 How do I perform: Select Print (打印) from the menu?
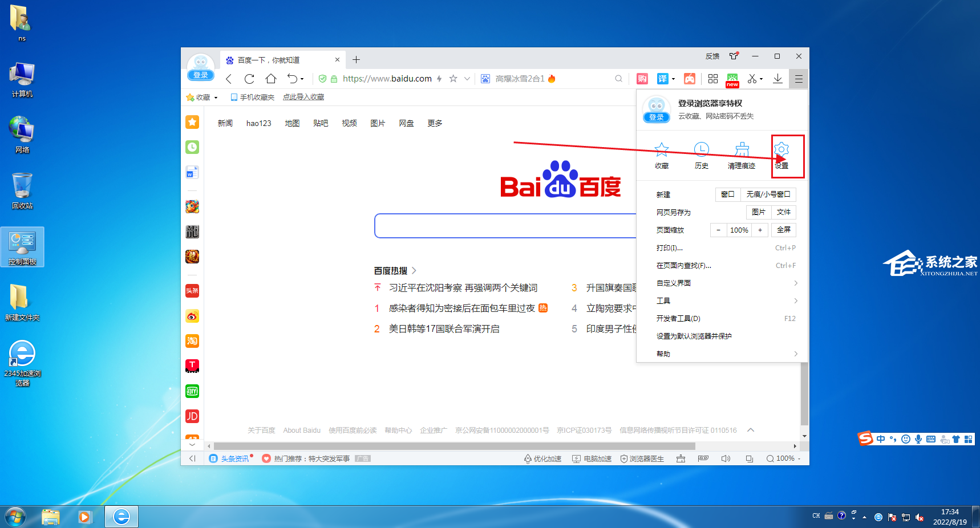[727, 247]
